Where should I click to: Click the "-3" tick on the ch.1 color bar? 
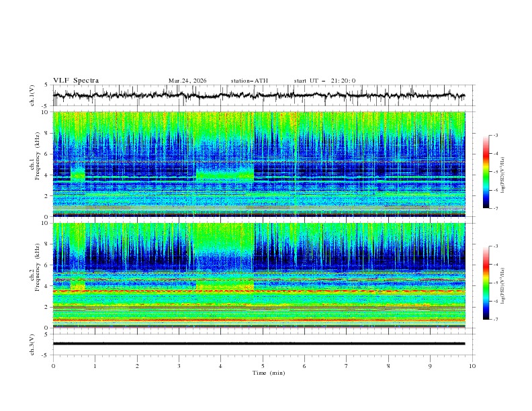click(x=495, y=135)
